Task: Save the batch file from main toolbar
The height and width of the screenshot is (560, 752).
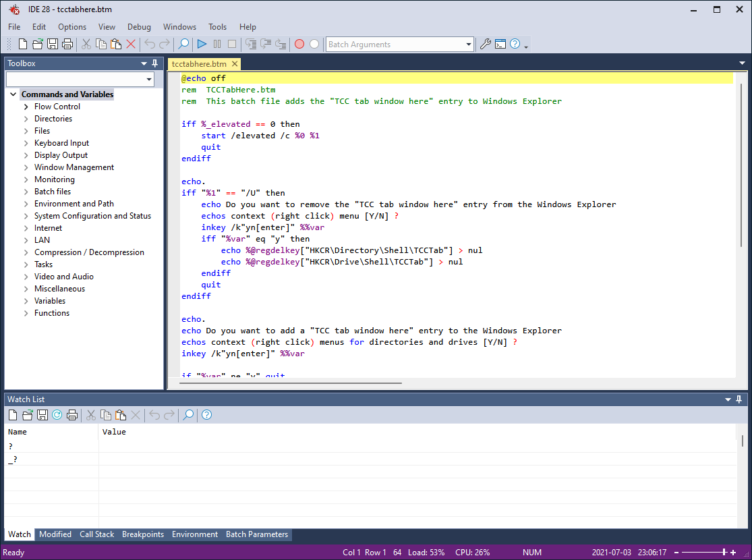Action: [x=53, y=44]
